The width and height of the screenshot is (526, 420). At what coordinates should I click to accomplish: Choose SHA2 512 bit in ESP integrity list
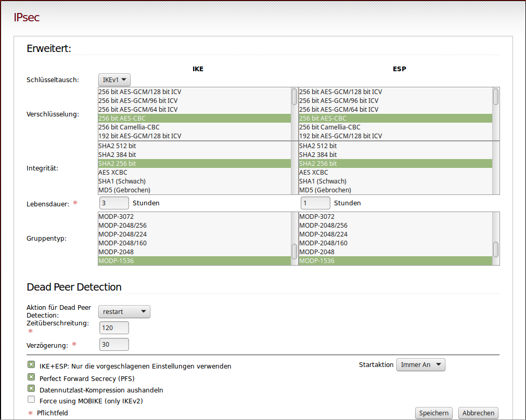click(395, 146)
